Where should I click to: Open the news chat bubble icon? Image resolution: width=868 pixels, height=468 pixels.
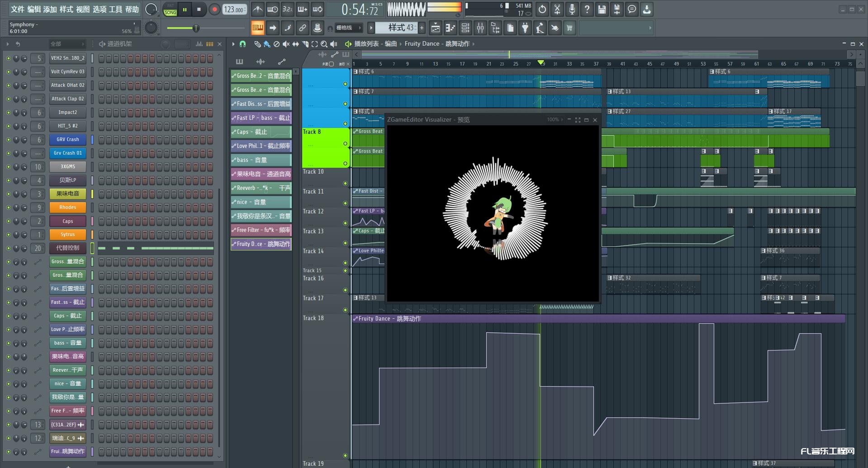coord(631,9)
